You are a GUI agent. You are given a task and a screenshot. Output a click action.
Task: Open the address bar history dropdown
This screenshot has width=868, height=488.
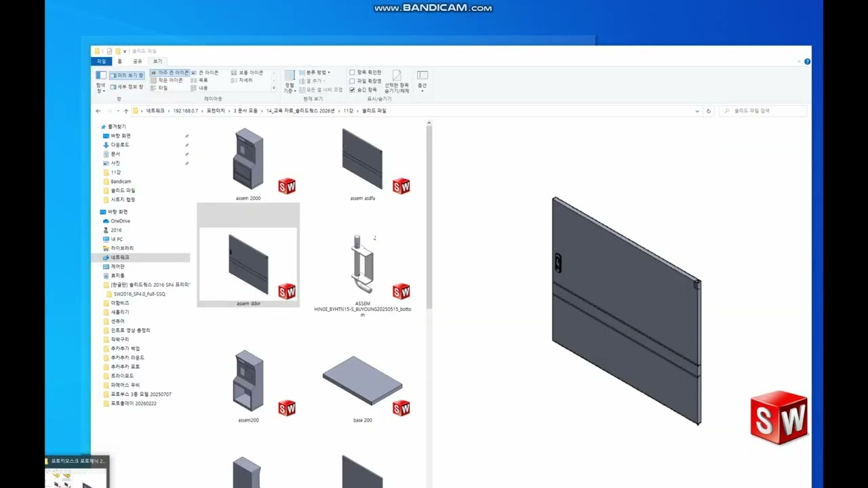coord(697,110)
